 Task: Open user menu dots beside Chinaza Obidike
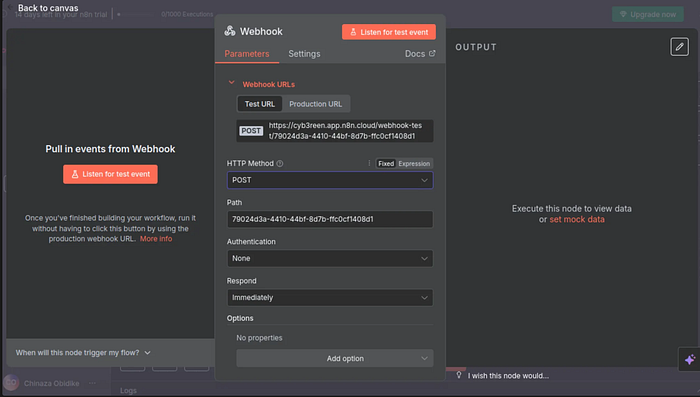click(x=92, y=383)
